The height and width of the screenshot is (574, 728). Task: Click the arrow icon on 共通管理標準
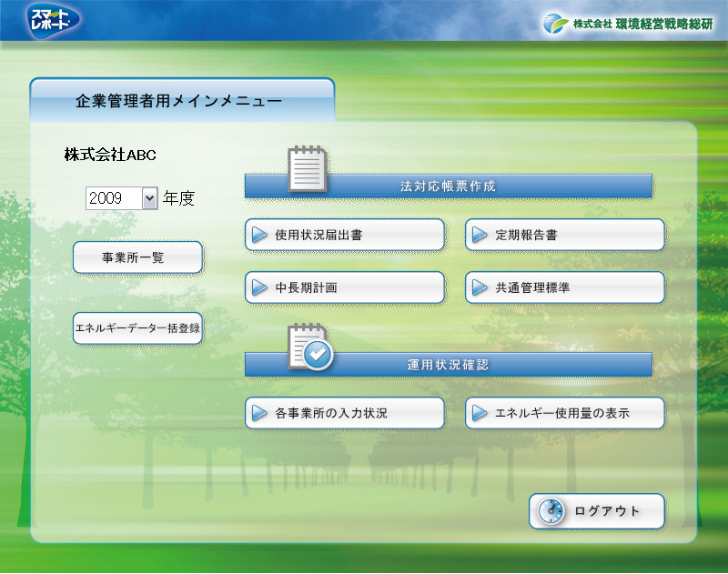click(x=480, y=287)
